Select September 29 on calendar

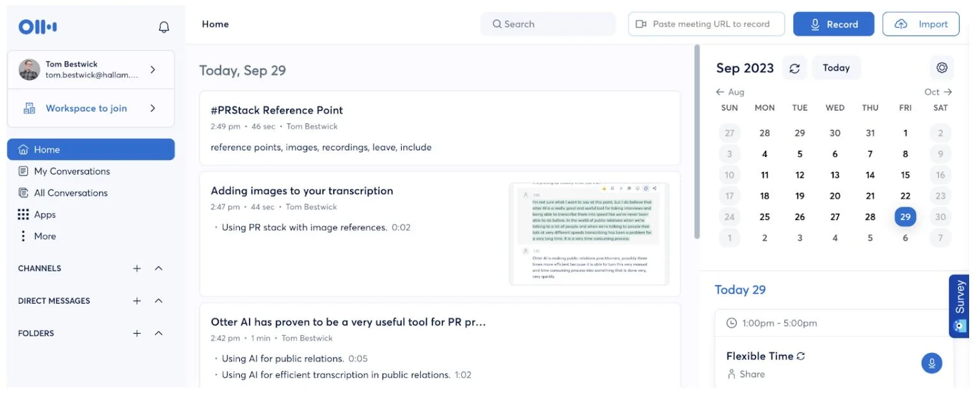(905, 217)
